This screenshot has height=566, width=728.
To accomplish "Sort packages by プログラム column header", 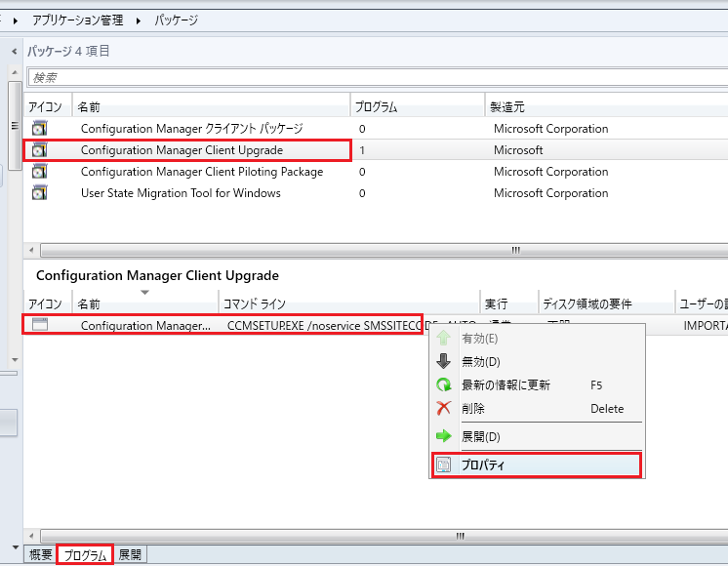I will click(x=417, y=106).
